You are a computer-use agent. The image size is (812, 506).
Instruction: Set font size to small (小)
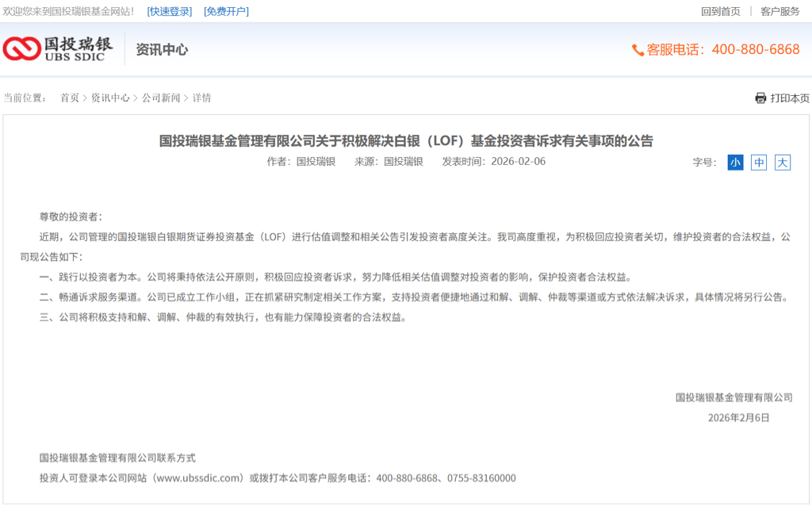pos(735,163)
